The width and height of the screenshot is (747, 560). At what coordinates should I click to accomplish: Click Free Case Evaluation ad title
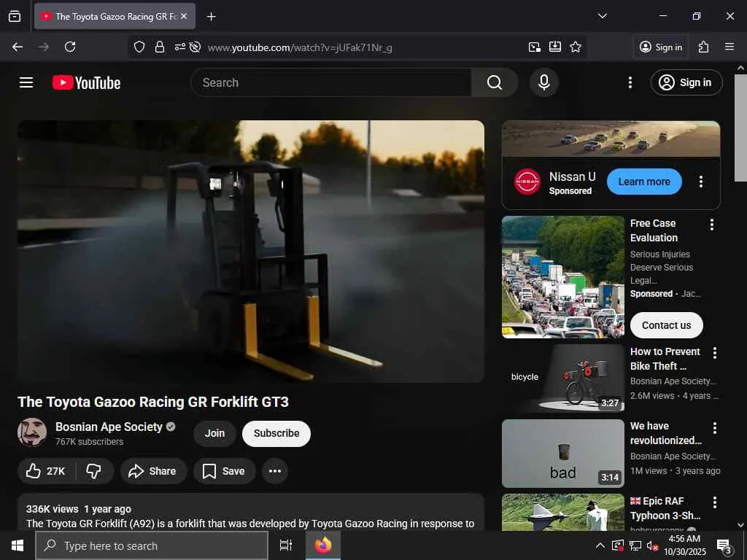654,230
